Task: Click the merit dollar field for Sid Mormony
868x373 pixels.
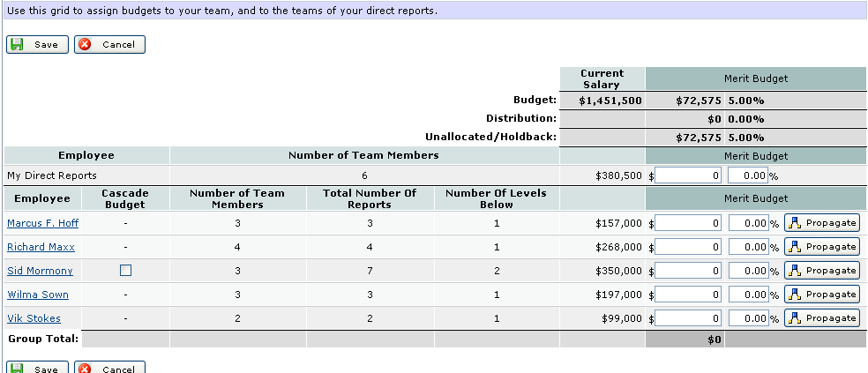Action: coord(688,271)
